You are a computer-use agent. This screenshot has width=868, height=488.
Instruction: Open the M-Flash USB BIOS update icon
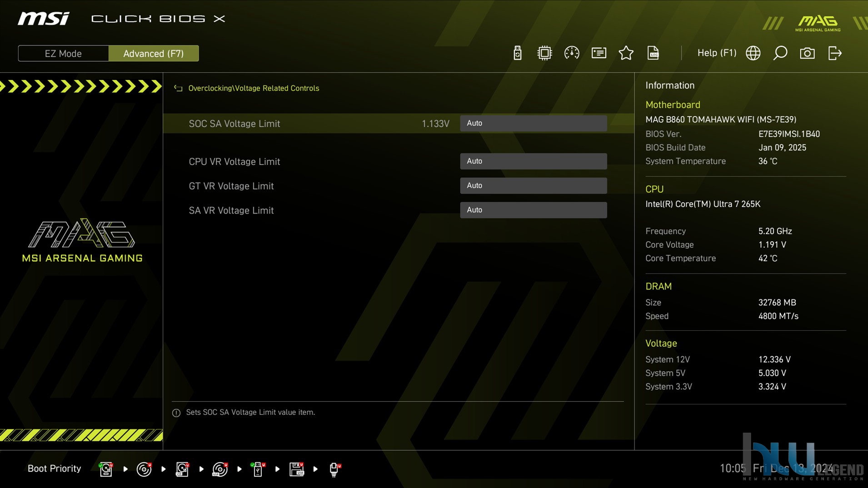point(517,53)
